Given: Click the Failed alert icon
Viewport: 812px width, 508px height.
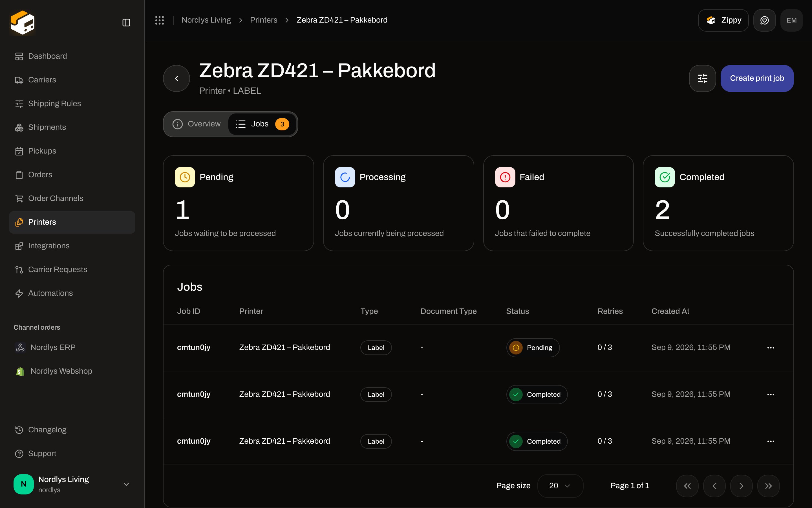Looking at the screenshot, I should coord(505,177).
